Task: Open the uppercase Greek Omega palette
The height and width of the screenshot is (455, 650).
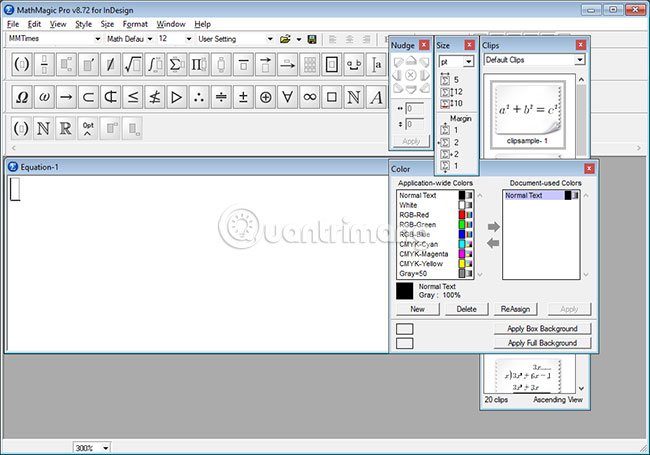Action: point(22,97)
